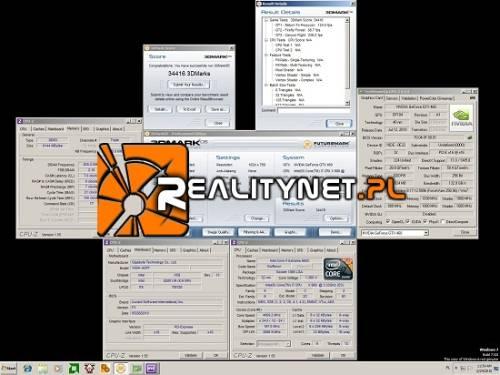Click the Image Quality button in 3DMark05
This screenshot has width=500, height=375.
tap(218, 232)
